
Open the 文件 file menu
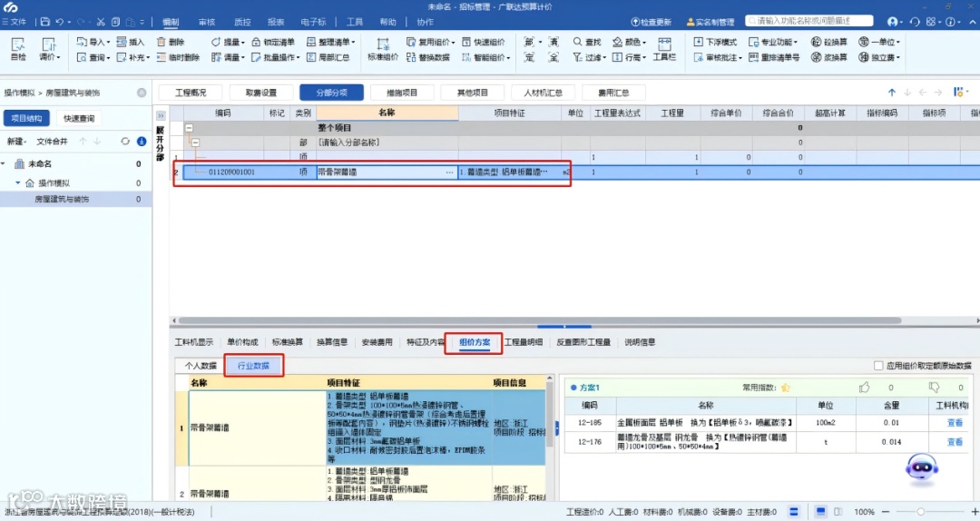coord(14,22)
